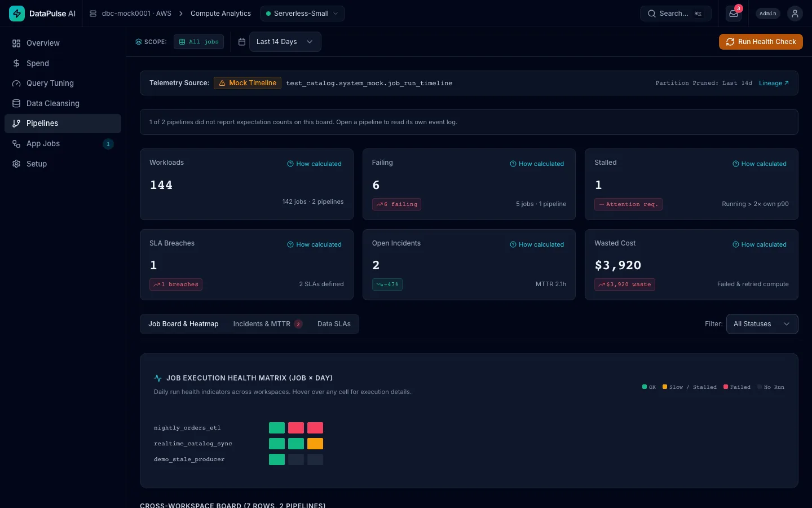This screenshot has width=812, height=508.
Task: Start the Run Health Check action
Action: point(761,42)
